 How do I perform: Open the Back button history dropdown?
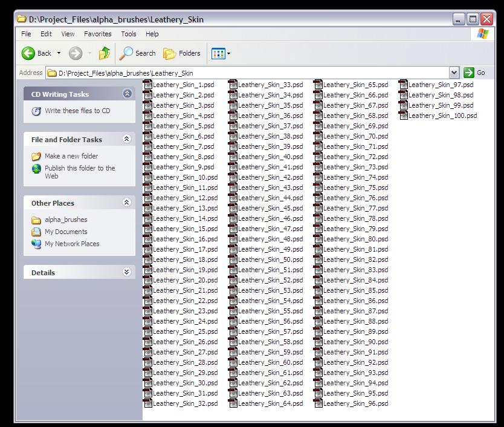pos(59,53)
